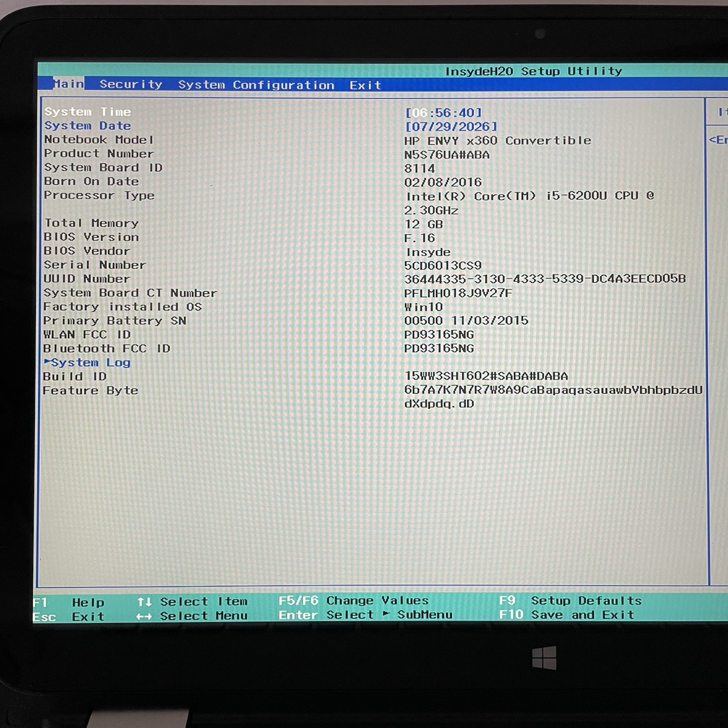Click the 12 GB memory value

coord(423,224)
